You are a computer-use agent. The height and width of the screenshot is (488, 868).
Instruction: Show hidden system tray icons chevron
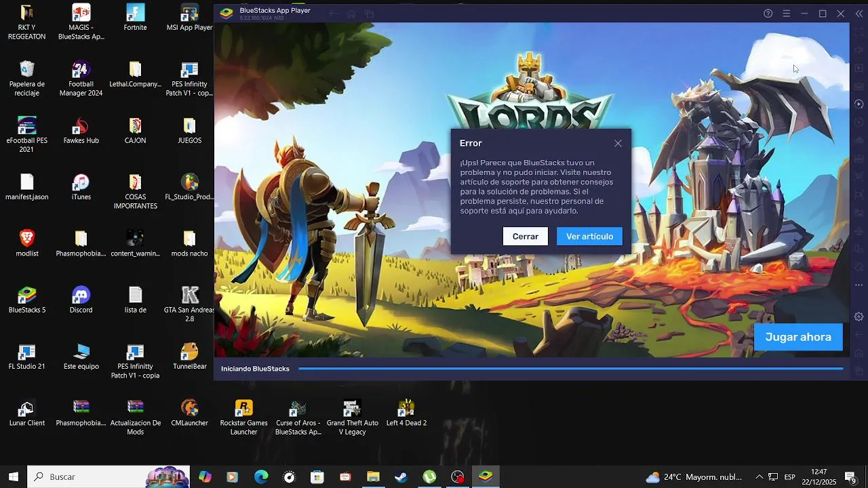tap(759, 476)
